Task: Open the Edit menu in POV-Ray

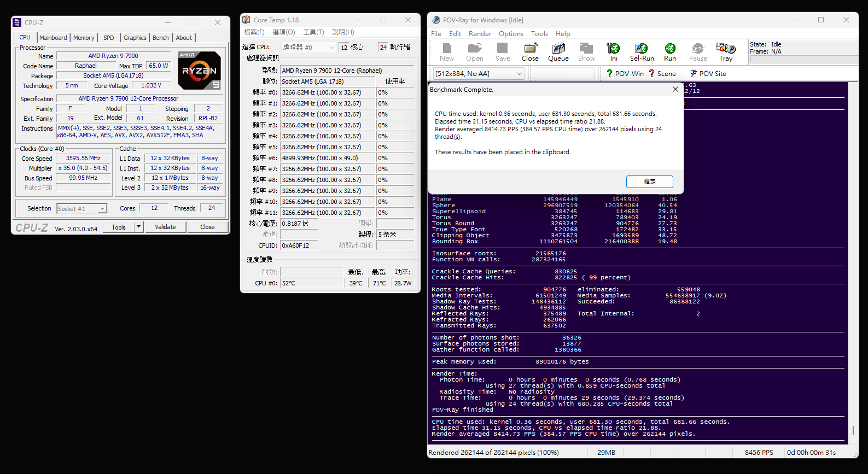Action: pyautogui.click(x=455, y=34)
